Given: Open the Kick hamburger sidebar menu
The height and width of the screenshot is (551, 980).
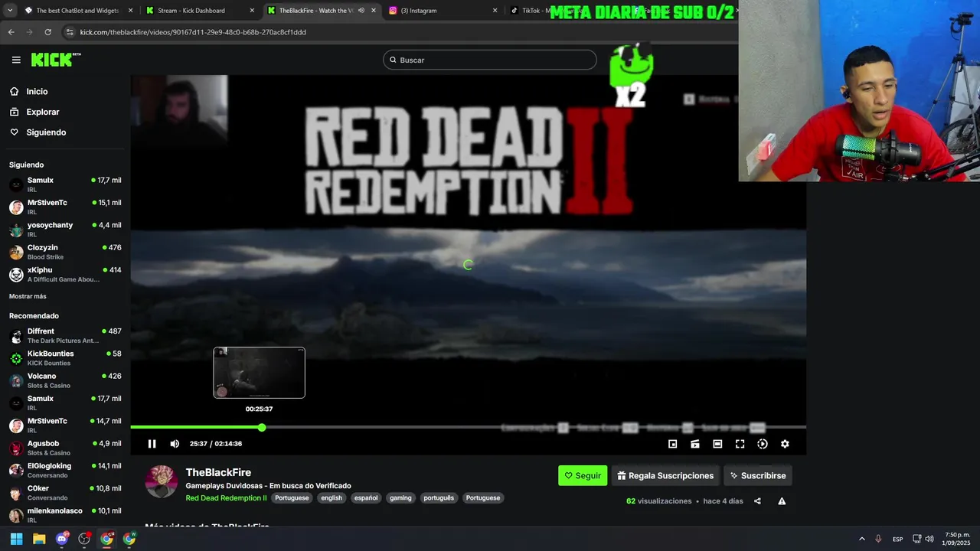Looking at the screenshot, I should point(16,60).
